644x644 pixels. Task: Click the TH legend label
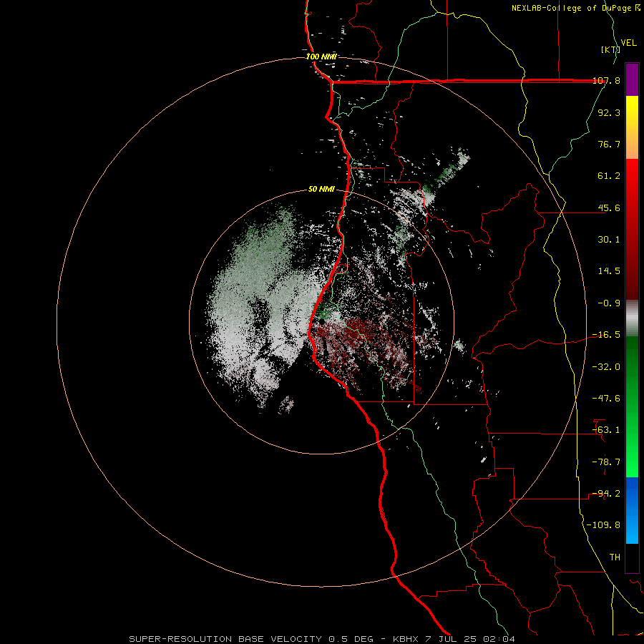[x=615, y=557]
